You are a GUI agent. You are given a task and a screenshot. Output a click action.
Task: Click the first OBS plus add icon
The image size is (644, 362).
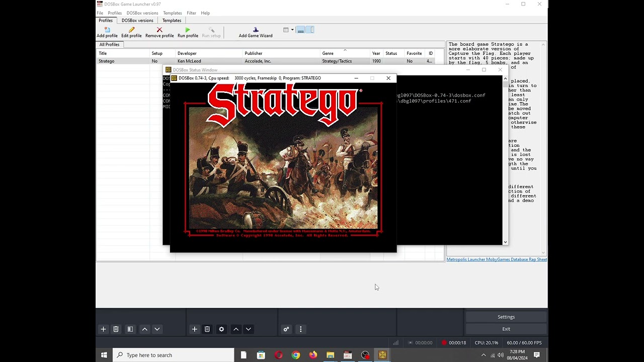point(103,329)
